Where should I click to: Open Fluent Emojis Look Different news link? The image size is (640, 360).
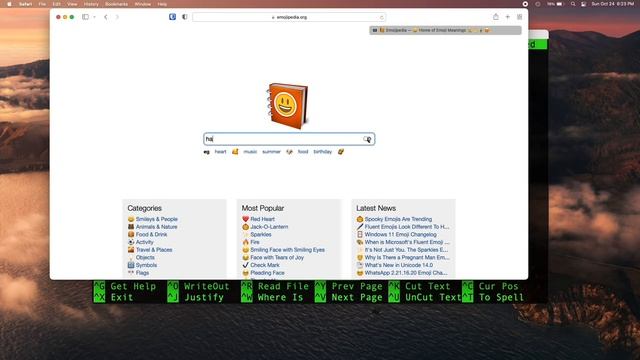407,227
